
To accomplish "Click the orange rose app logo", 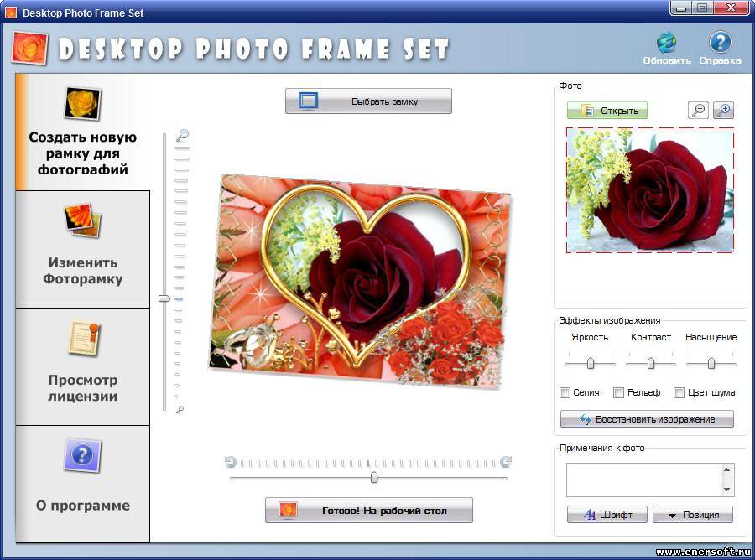I will pos(30,48).
